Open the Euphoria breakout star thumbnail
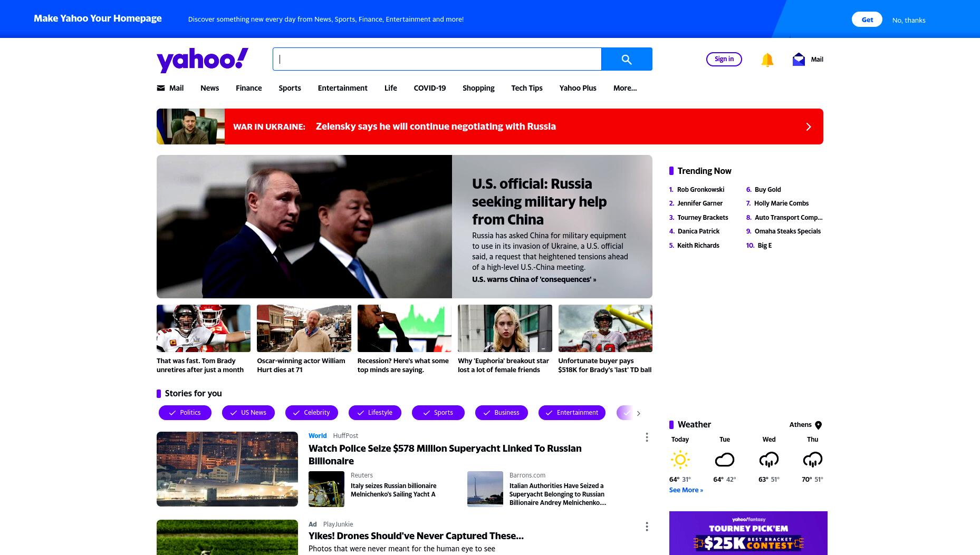This screenshot has width=980, height=555. click(505, 328)
